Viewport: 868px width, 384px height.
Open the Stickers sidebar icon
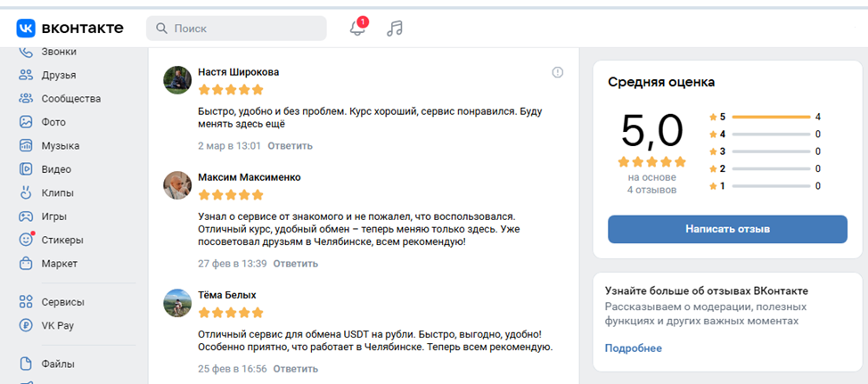26,240
